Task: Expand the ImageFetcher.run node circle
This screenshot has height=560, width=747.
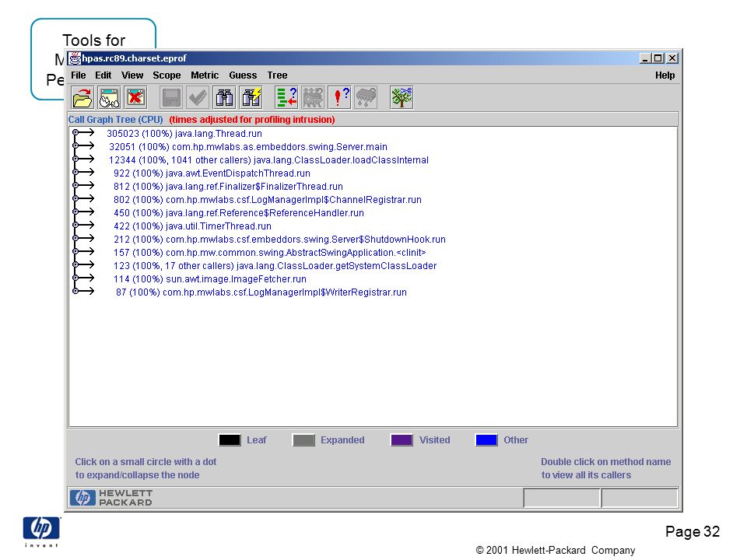Action: (x=75, y=278)
